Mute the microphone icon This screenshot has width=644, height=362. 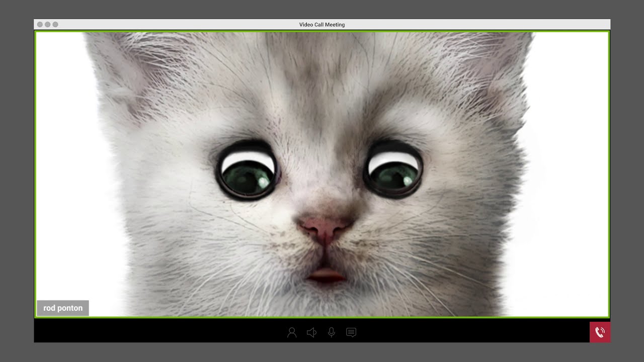(x=332, y=332)
